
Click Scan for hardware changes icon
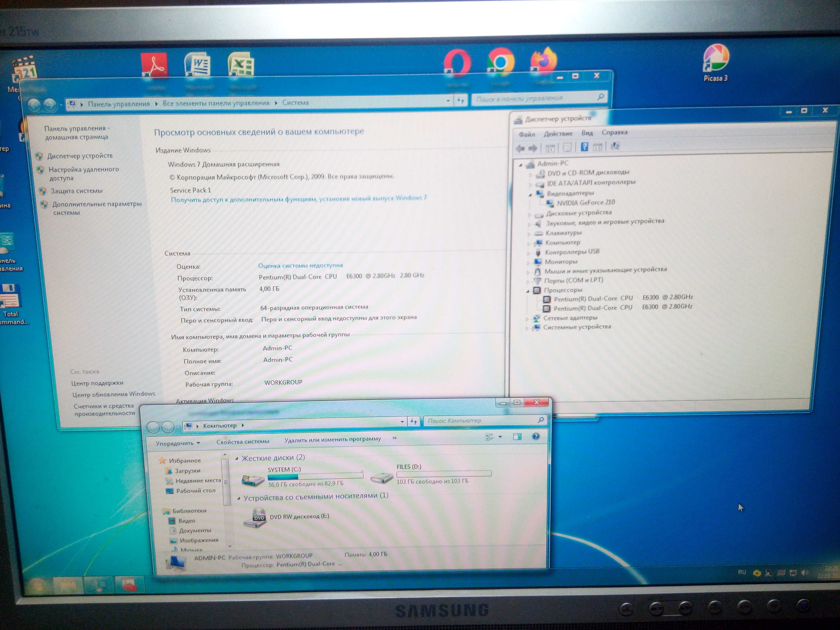615,146
